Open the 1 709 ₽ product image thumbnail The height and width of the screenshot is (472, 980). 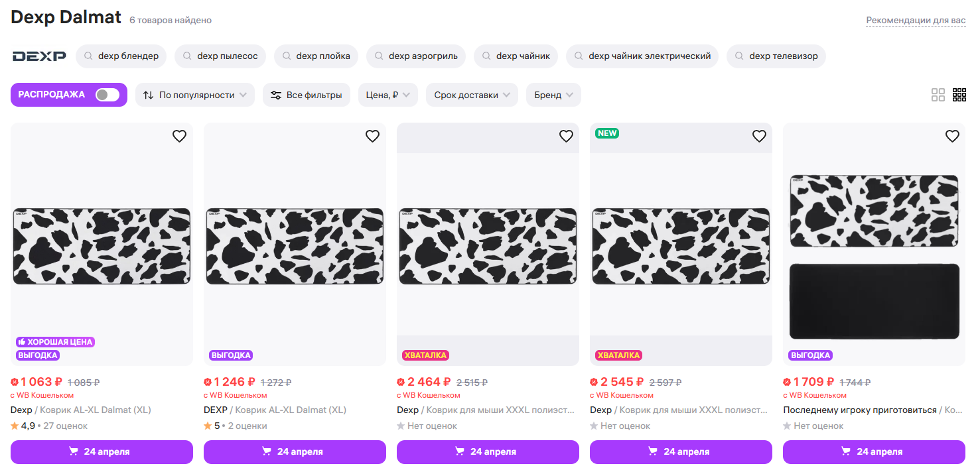point(874,244)
